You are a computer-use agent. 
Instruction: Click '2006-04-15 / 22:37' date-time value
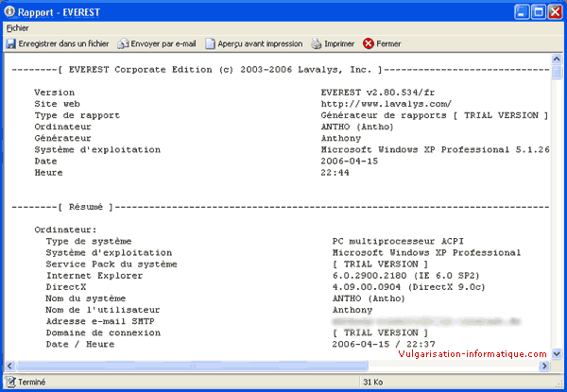coord(384,345)
